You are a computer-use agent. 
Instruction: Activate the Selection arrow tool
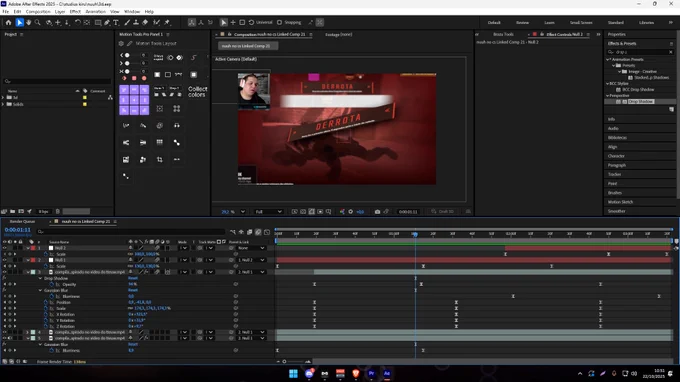[x=20, y=23]
